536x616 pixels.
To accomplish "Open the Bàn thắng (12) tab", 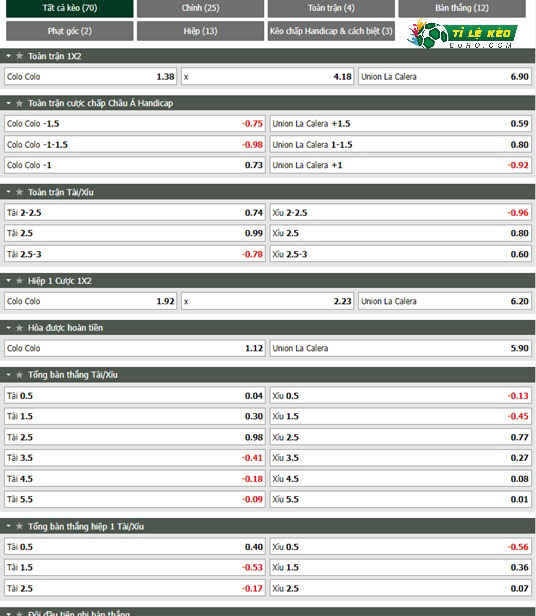I will coord(462,8).
